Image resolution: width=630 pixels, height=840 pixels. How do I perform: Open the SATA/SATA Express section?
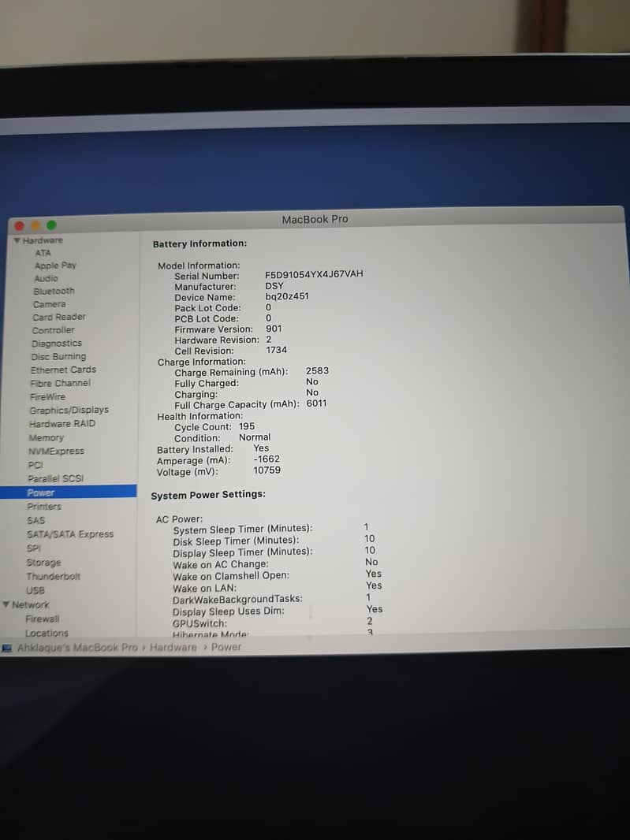point(70,534)
